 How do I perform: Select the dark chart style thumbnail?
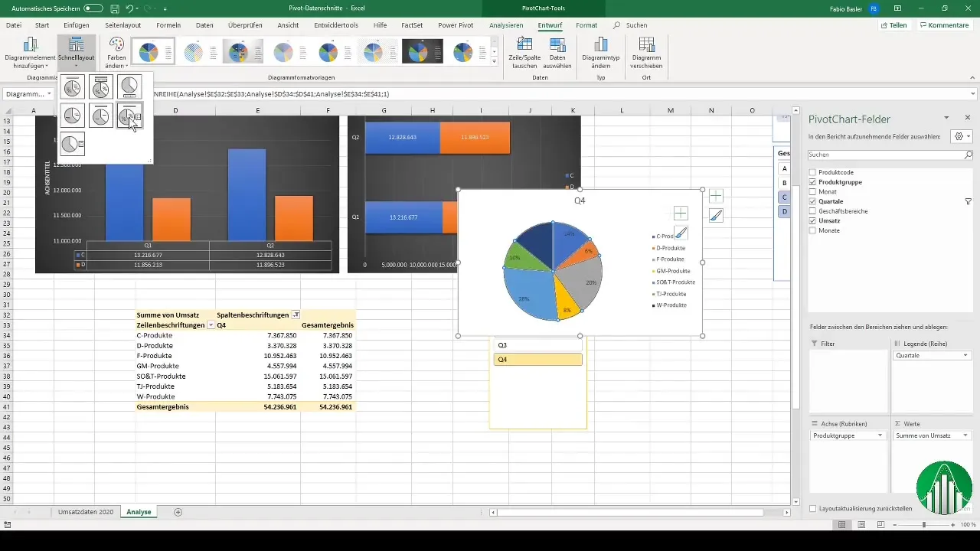pyautogui.click(x=423, y=52)
